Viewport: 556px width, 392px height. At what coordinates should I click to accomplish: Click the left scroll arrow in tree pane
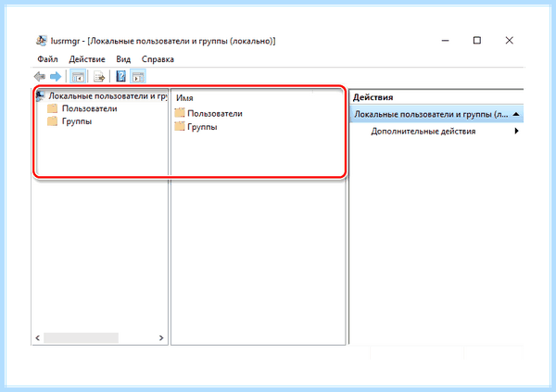point(38,337)
